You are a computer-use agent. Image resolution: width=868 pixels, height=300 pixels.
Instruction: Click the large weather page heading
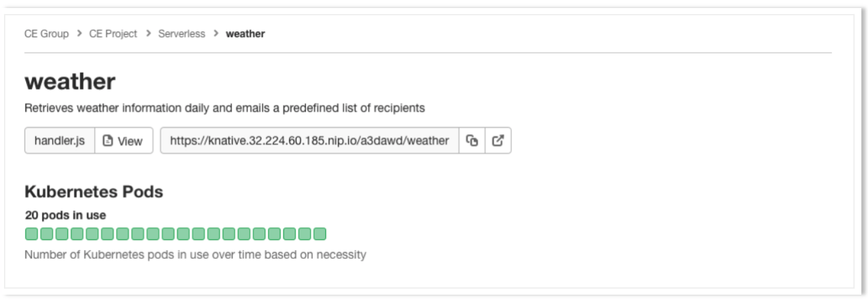[70, 81]
